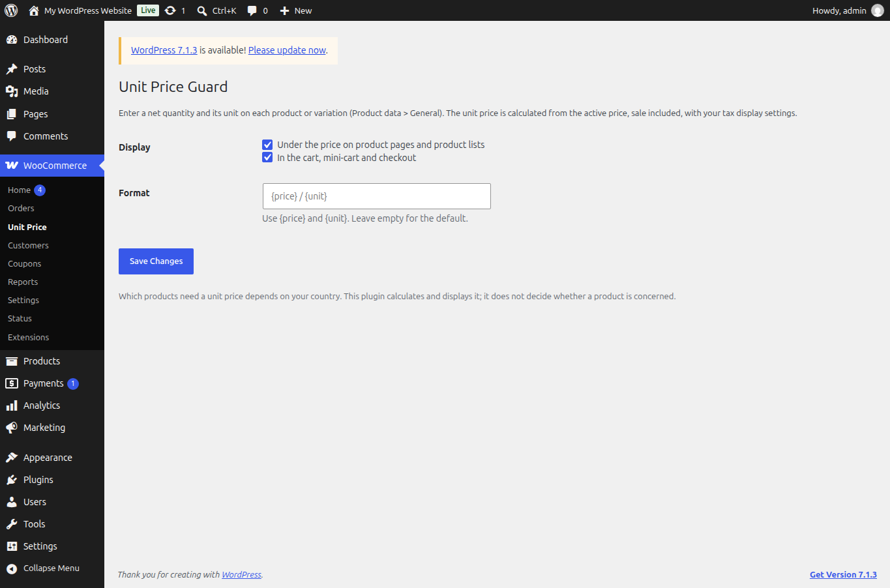Click the Settings sliders icon in the sidebar
Viewport: 890px width, 588px height.
coord(12,546)
